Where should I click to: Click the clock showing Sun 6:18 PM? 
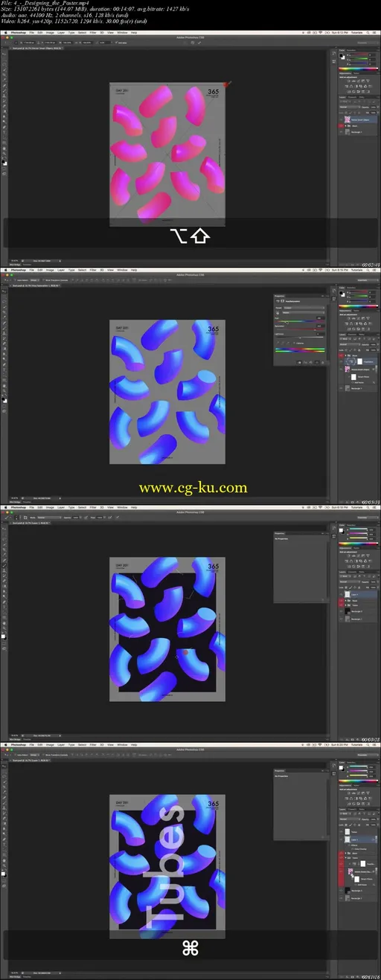click(x=339, y=508)
